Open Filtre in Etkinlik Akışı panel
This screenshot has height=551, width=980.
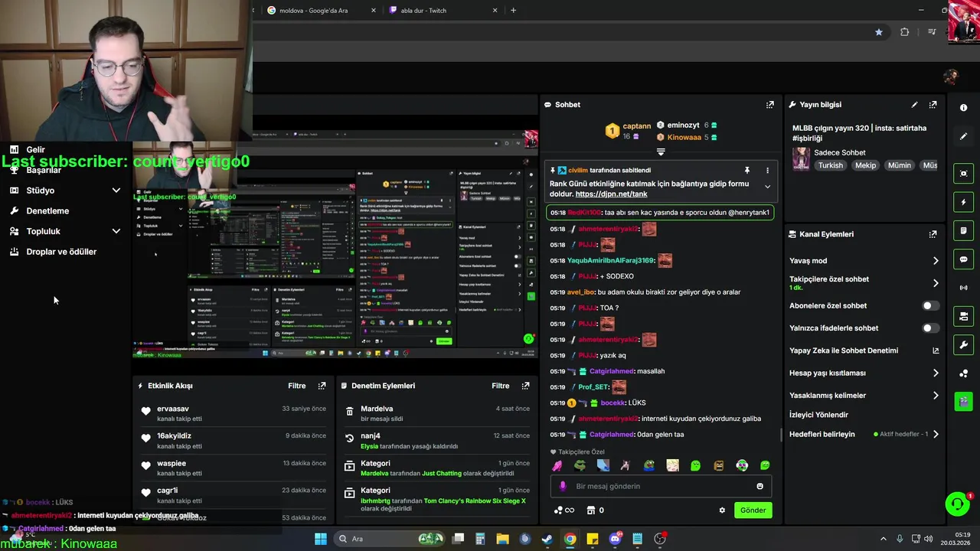click(297, 386)
